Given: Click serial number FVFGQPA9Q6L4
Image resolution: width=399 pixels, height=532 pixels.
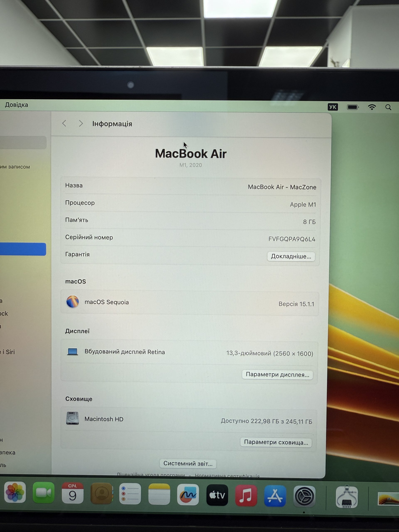Looking at the screenshot, I should (x=292, y=239).
